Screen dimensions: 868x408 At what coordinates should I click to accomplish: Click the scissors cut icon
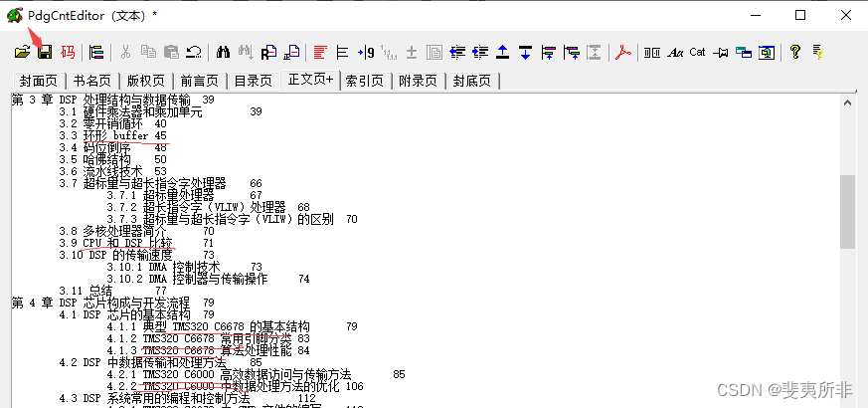point(125,52)
